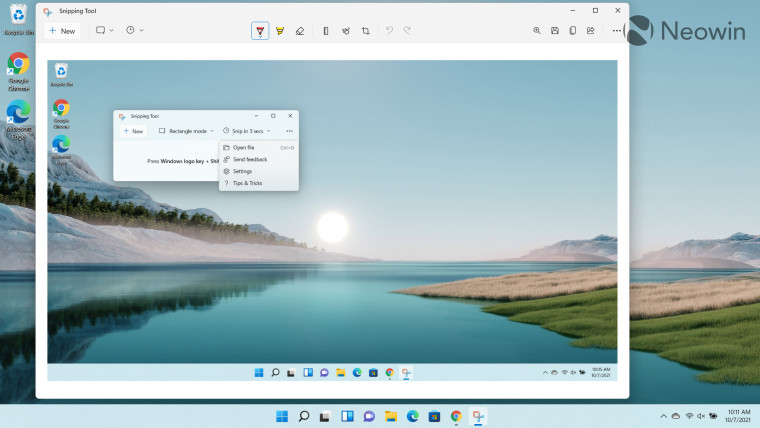This screenshot has width=760, height=428.
Task: Click the battery tray icon
Action: coord(713,416)
